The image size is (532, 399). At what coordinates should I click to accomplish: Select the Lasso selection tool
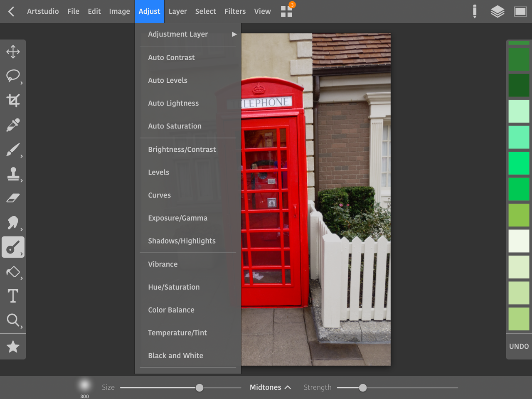pos(13,76)
